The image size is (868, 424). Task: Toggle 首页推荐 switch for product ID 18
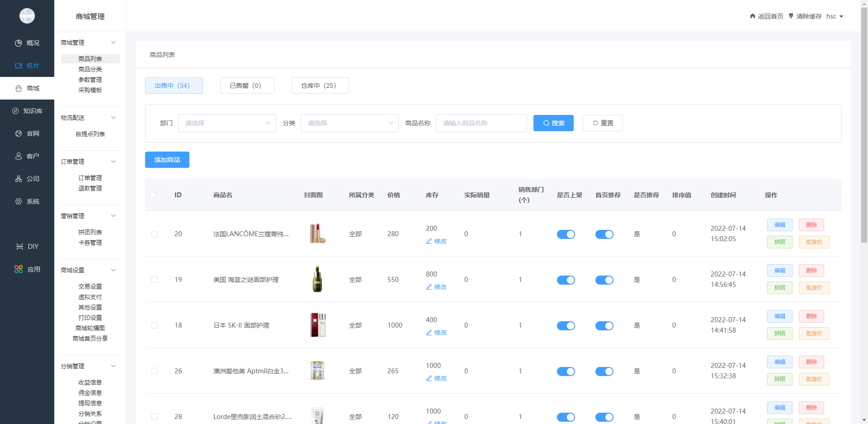[604, 326]
